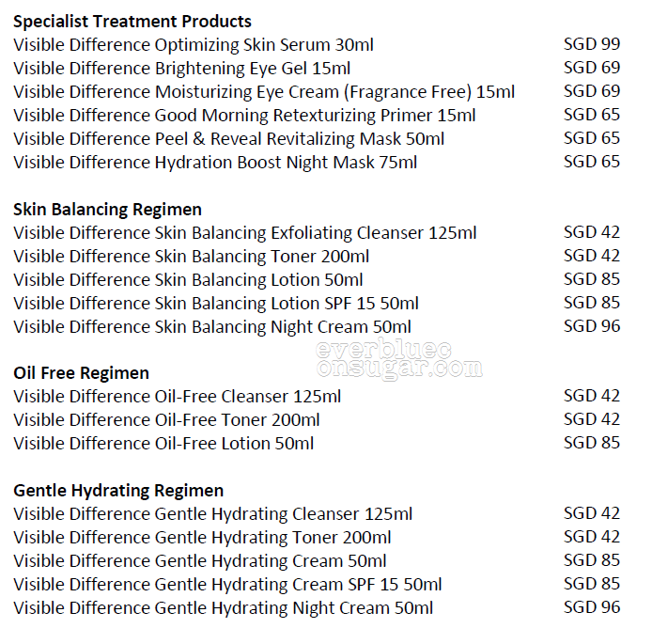Click the SGD 99 serum price

(x=592, y=44)
